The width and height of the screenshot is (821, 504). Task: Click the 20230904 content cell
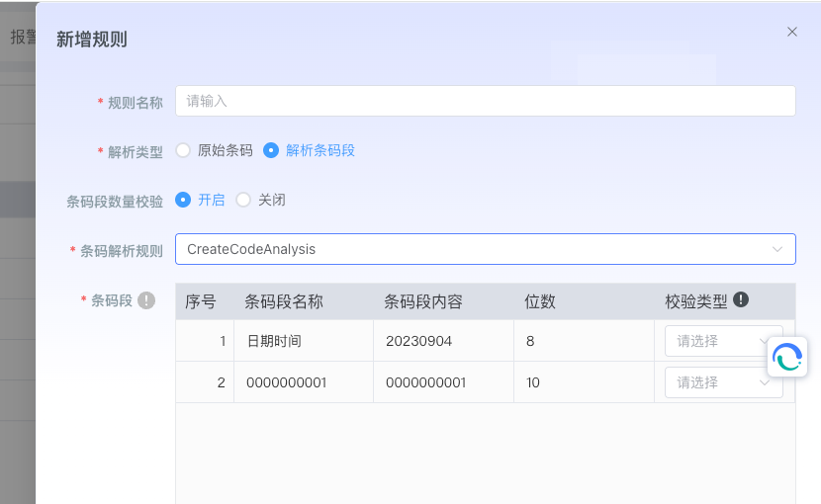[x=418, y=341]
